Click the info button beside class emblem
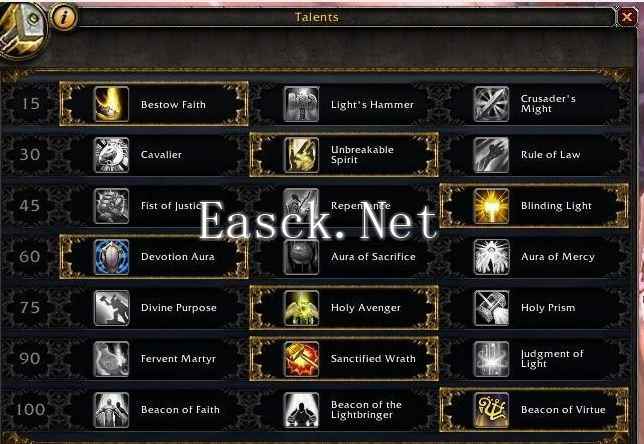The image size is (644, 444). (x=64, y=17)
